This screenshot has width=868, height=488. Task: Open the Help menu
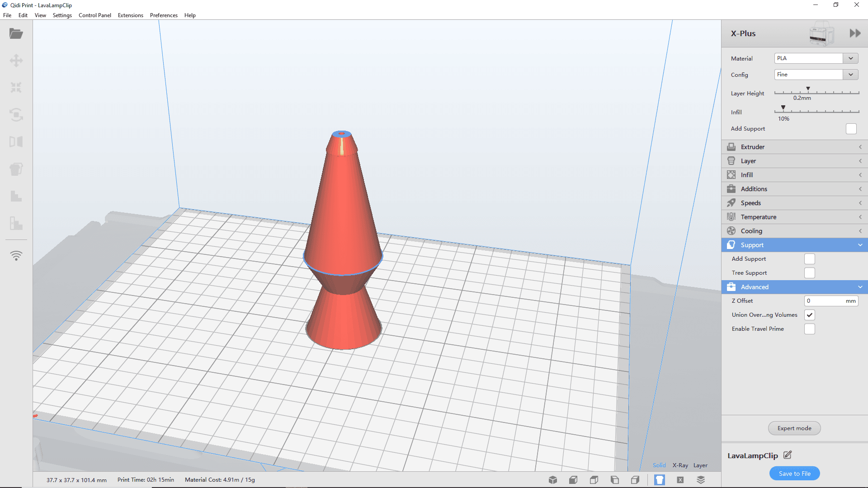coord(190,15)
